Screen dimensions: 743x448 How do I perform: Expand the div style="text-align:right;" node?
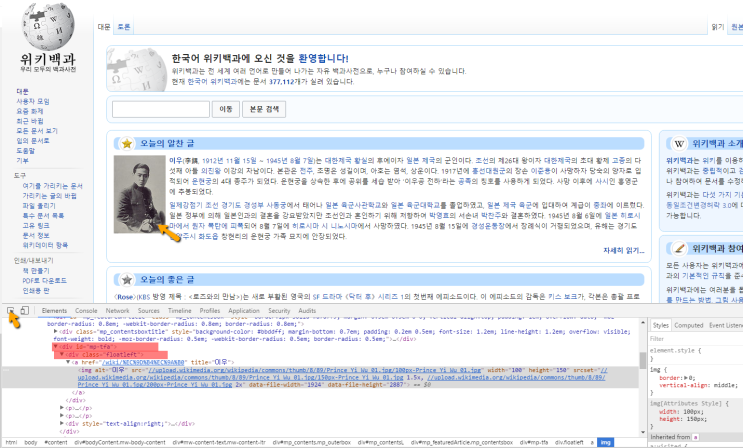pos(62,423)
